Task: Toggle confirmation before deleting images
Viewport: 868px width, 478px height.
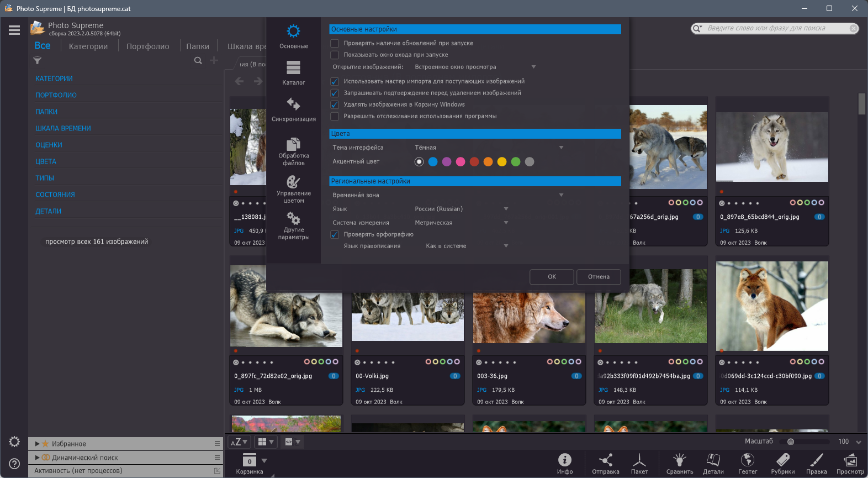Action: 334,93
